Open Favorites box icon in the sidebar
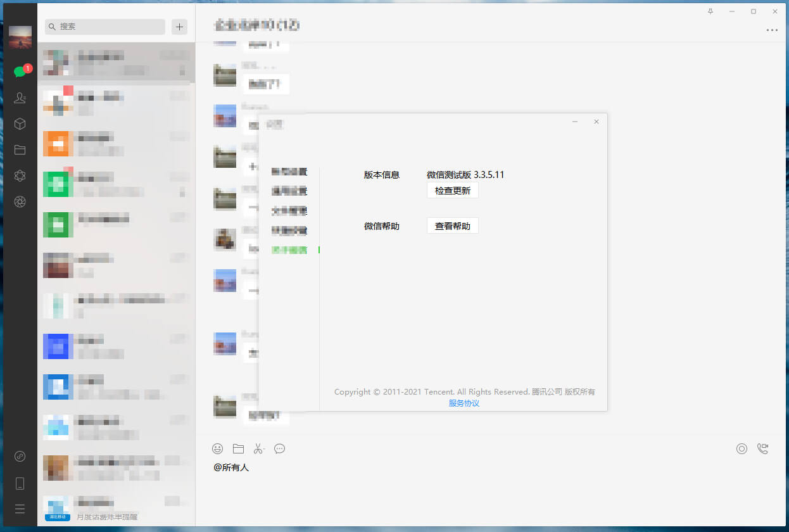 20,123
